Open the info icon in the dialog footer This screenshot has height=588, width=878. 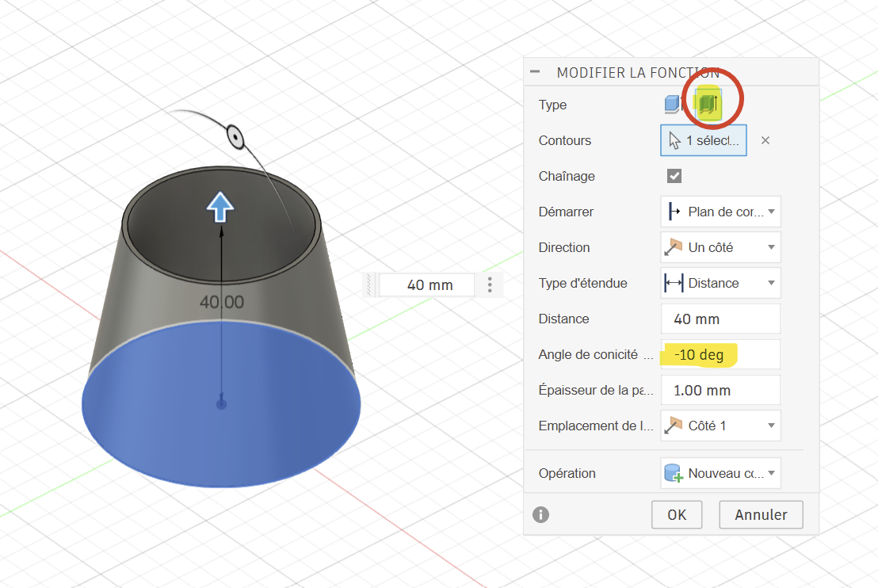pyautogui.click(x=541, y=514)
